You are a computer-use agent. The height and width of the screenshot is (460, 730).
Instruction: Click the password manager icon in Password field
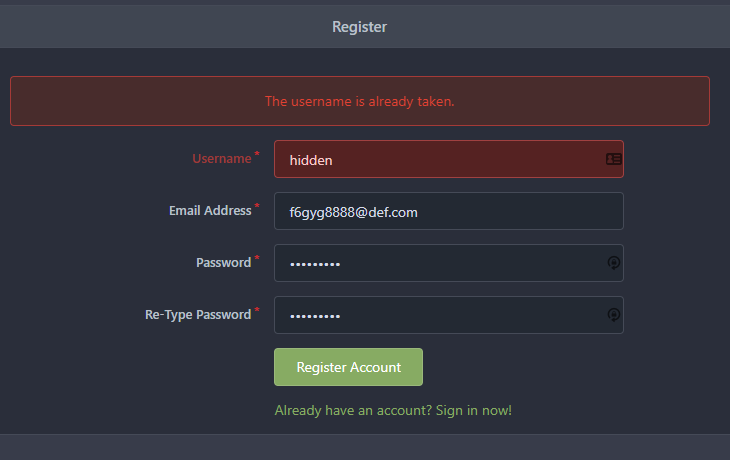[614, 263]
